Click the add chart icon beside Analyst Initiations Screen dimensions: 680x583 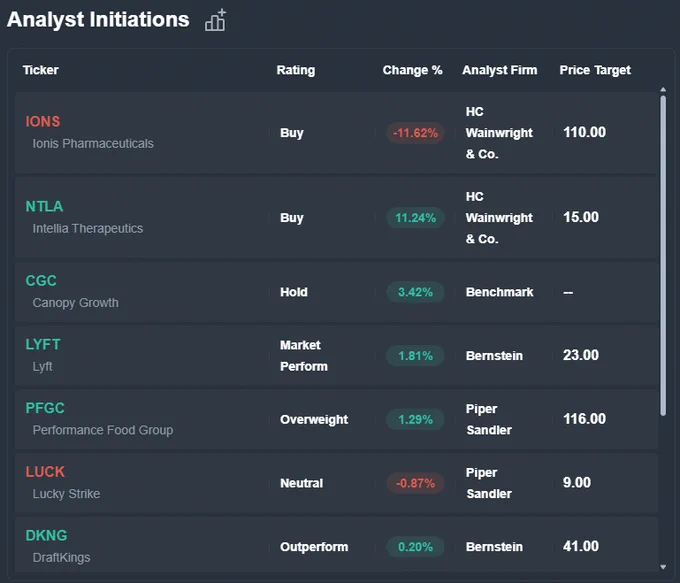click(216, 20)
